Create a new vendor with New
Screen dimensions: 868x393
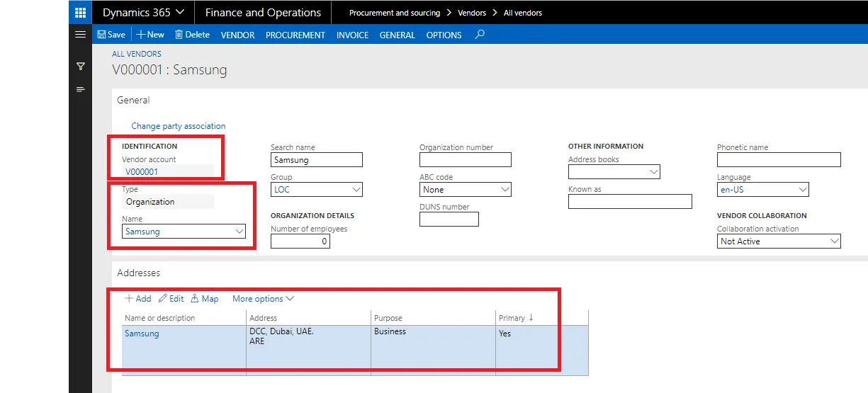tap(150, 35)
